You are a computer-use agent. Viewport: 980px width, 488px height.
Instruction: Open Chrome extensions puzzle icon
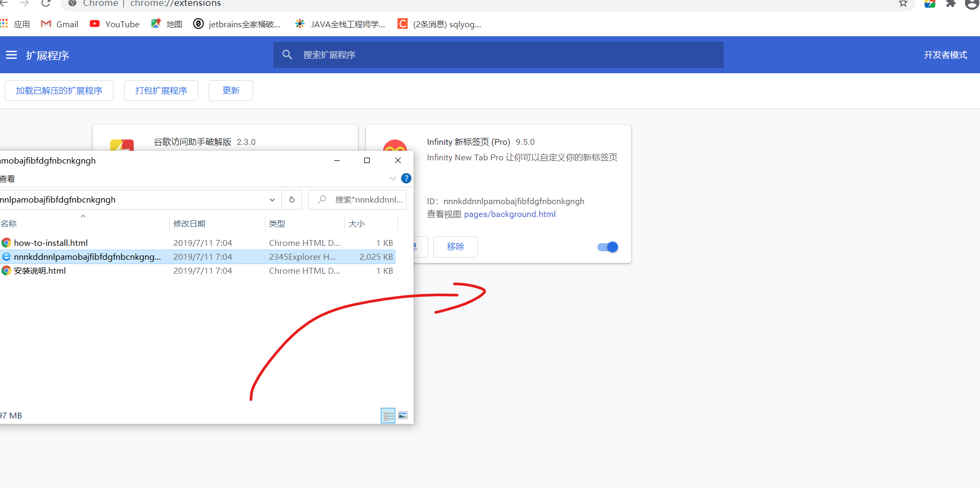951,3
